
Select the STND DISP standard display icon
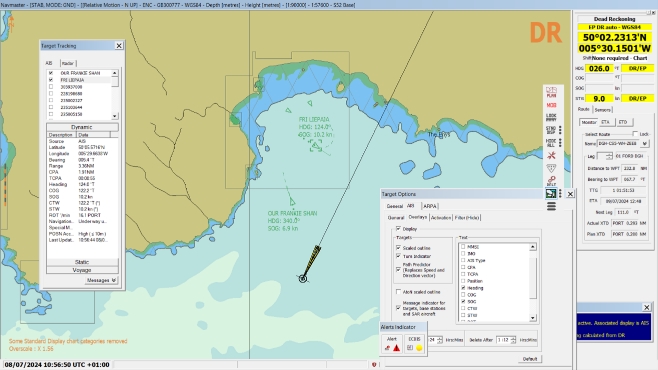(x=551, y=130)
